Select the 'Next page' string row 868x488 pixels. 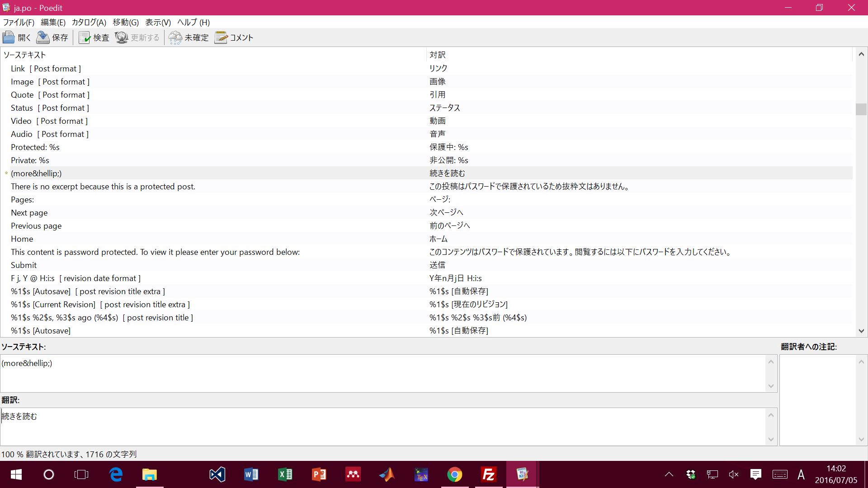(x=29, y=213)
